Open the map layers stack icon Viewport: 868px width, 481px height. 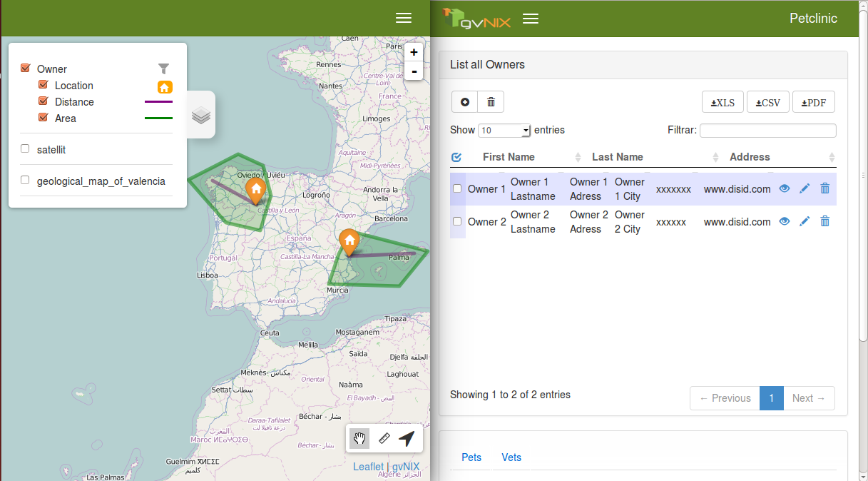[201, 115]
